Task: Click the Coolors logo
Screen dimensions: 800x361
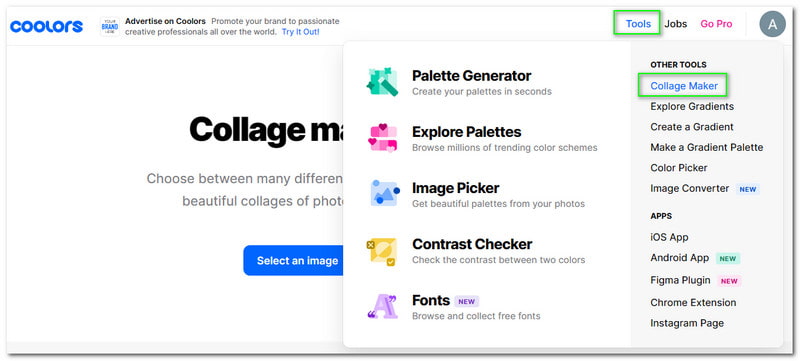Action: (x=46, y=26)
